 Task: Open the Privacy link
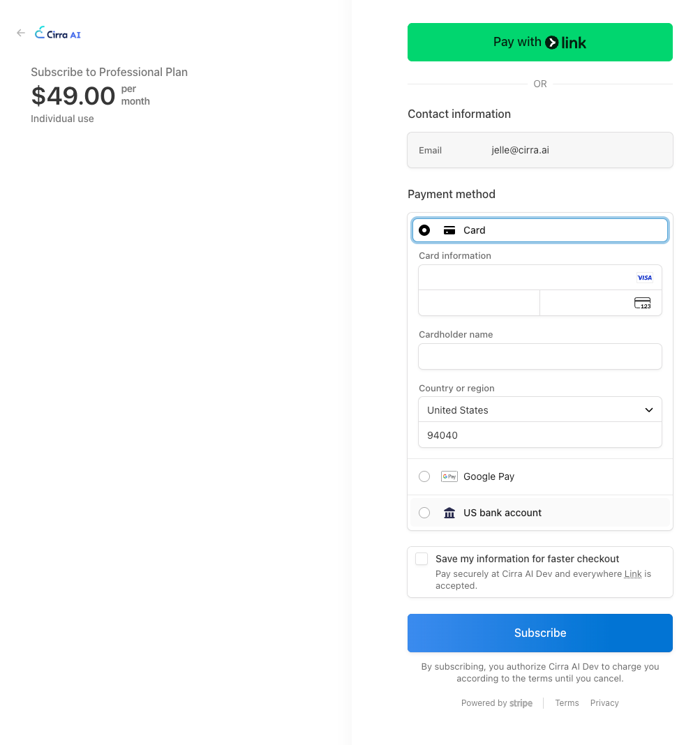coord(604,703)
